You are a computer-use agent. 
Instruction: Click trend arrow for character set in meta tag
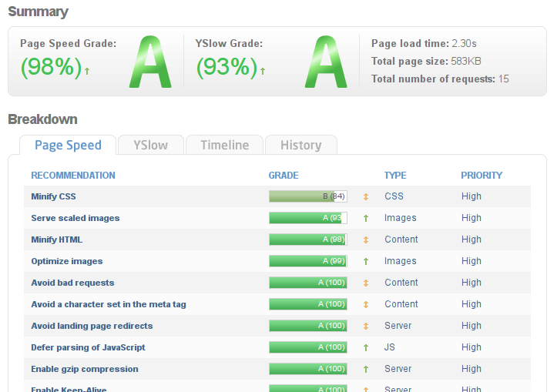pos(365,305)
